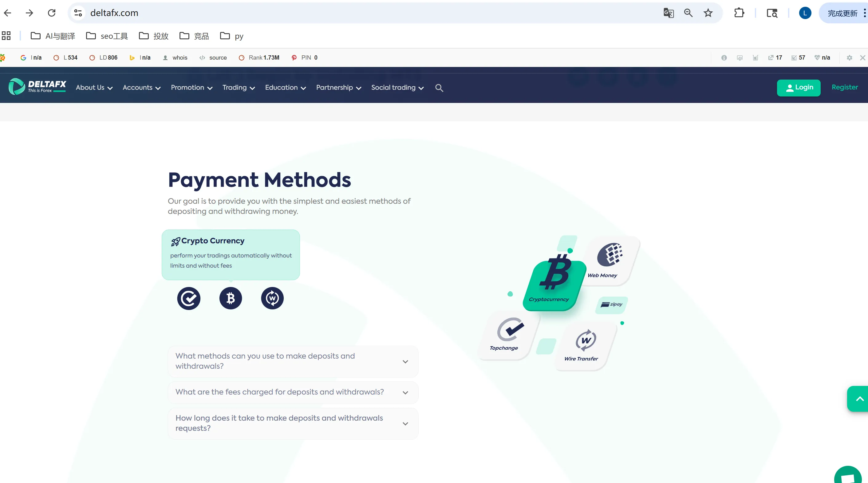Open the seo工具 bookmark folder
Screen dimensions: 868x483
click(x=107, y=36)
